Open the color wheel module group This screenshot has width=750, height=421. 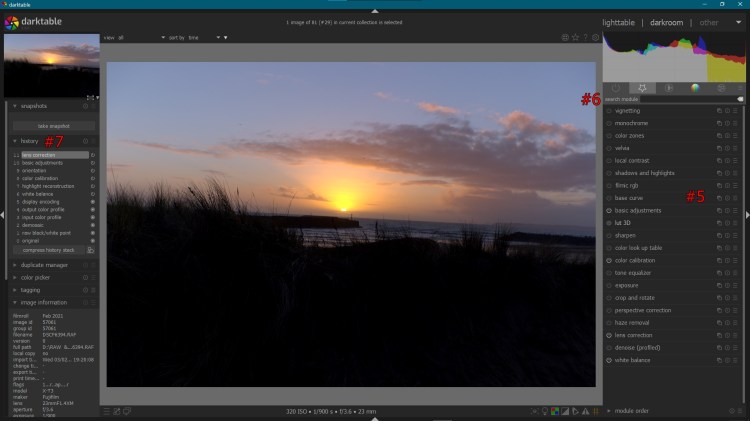pyautogui.click(x=694, y=88)
